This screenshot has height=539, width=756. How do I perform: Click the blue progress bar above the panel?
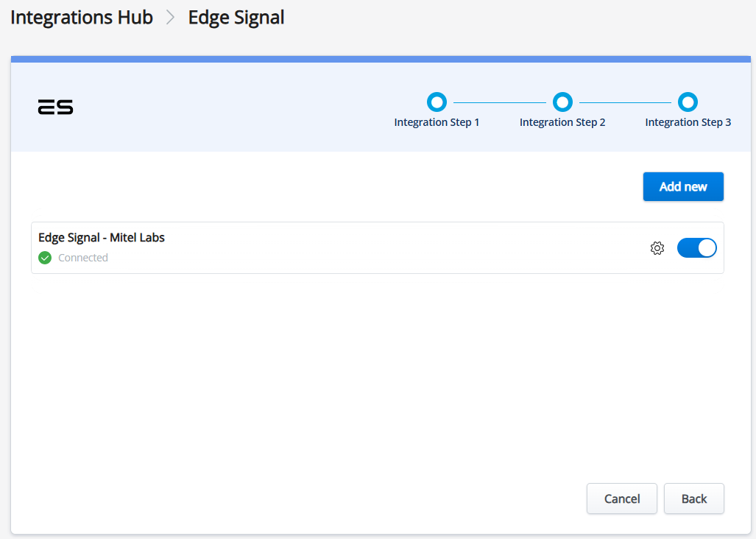point(378,56)
